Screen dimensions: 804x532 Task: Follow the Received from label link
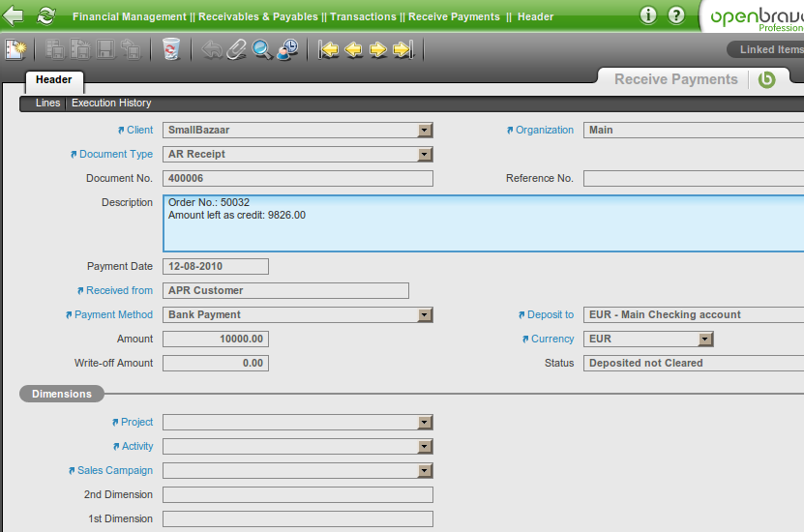pos(119,291)
